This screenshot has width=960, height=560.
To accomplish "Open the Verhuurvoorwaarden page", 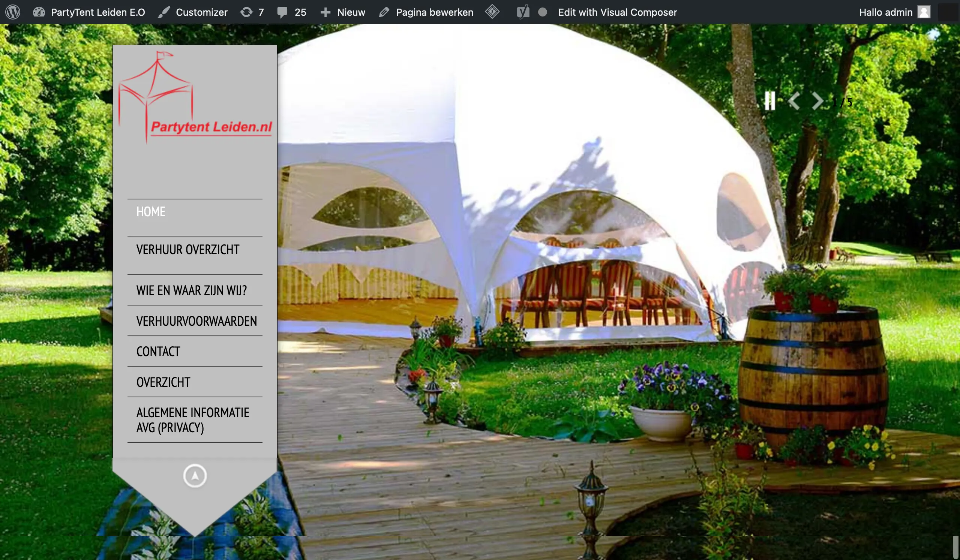I will [196, 321].
